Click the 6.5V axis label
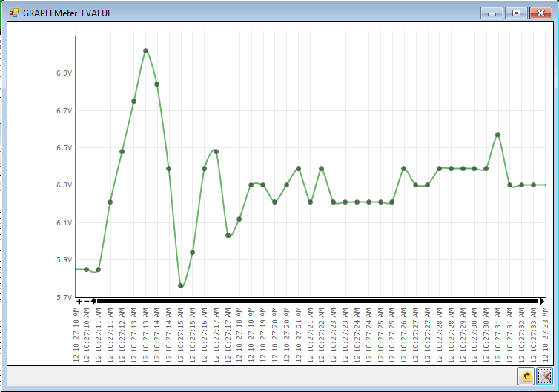This screenshot has height=392, width=559. 64,148
